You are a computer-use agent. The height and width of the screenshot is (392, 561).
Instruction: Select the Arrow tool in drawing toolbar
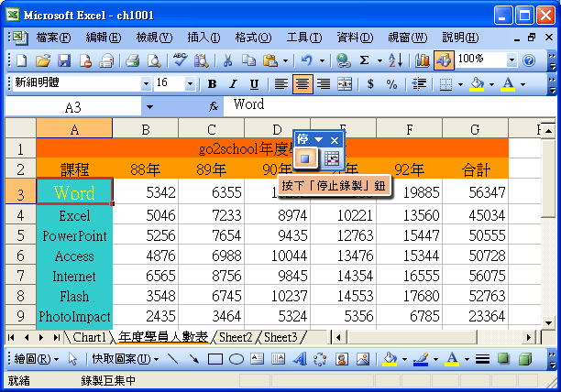pyautogui.click(x=194, y=359)
